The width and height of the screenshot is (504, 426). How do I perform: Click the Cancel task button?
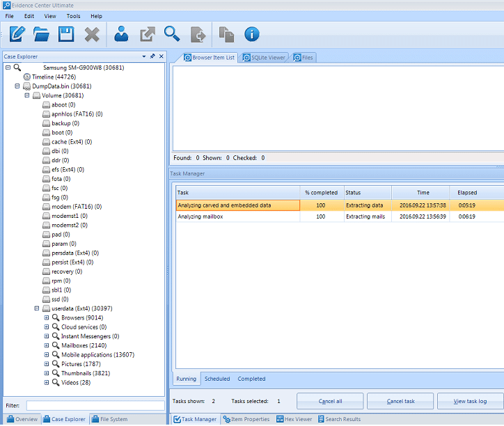pyautogui.click(x=400, y=401)
